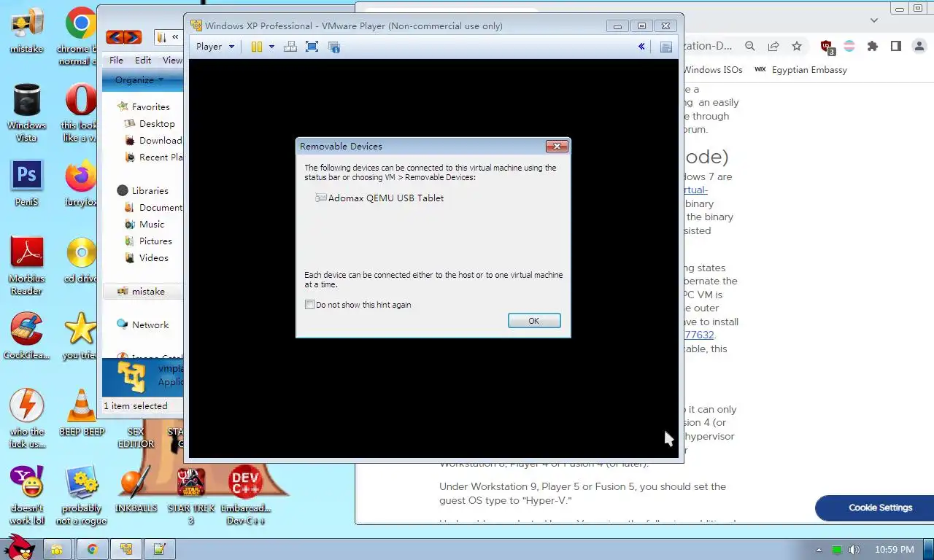Expand Chrome tab search chevron

tap(874, 20)
